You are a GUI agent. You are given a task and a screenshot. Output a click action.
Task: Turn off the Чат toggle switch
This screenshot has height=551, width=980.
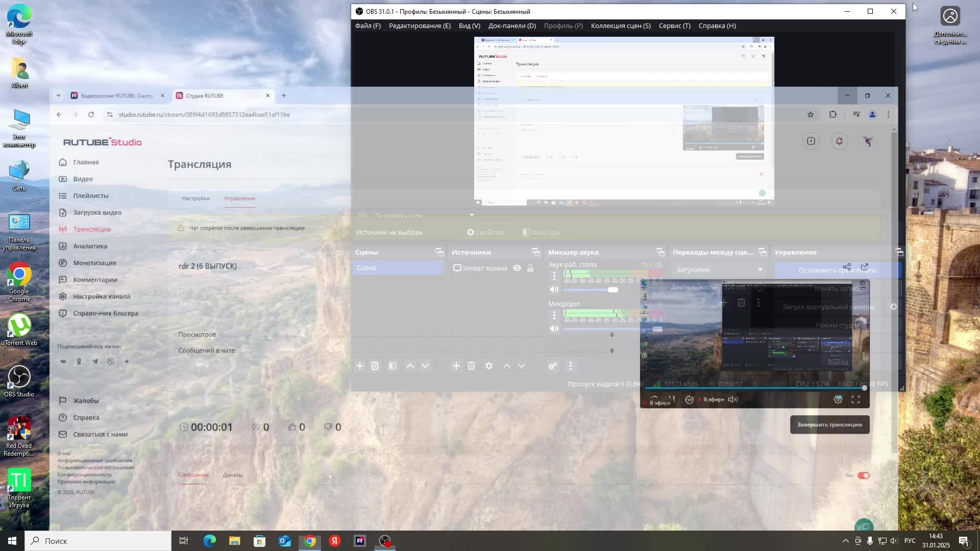click(x=863, y=475)
